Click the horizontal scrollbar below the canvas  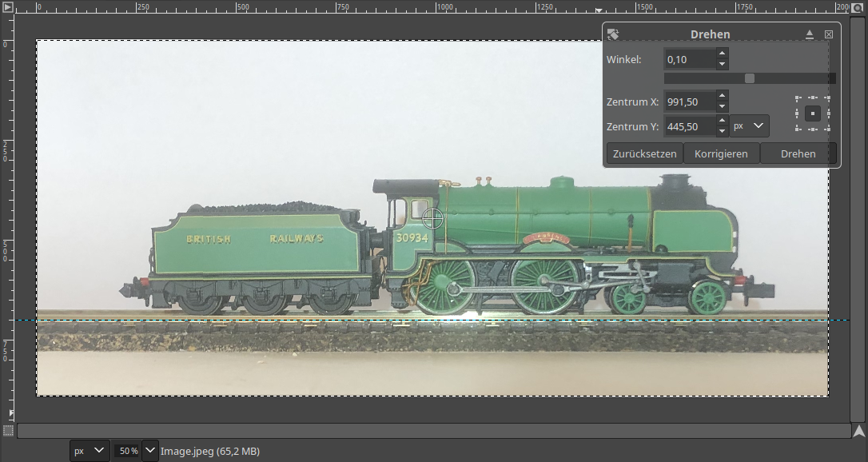point(434,431)
